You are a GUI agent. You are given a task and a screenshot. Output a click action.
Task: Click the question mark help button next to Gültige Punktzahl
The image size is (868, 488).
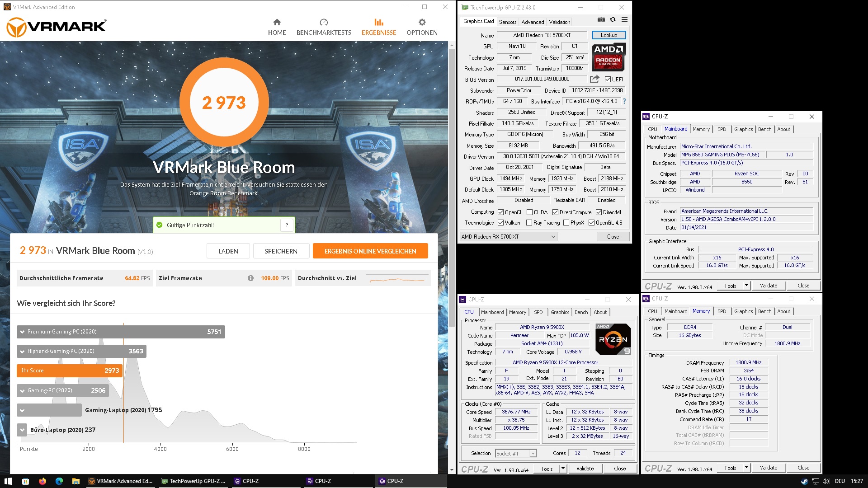287,225
